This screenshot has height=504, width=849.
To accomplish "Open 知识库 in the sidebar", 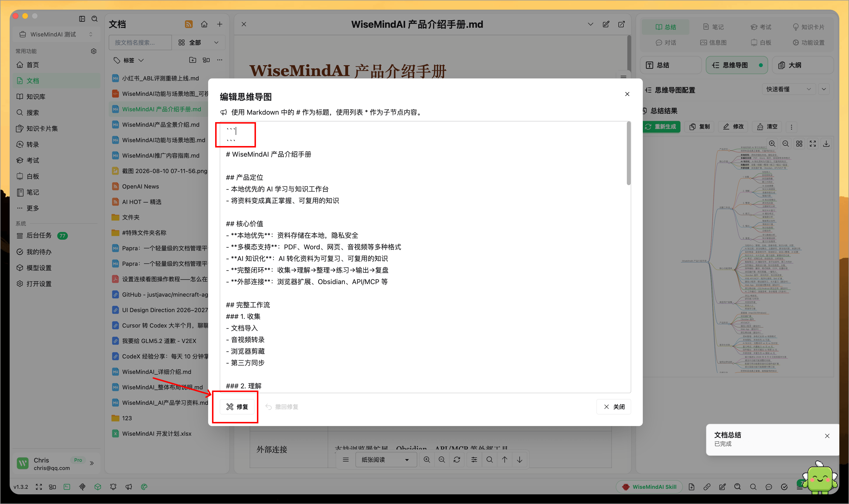I will (56, 97).
